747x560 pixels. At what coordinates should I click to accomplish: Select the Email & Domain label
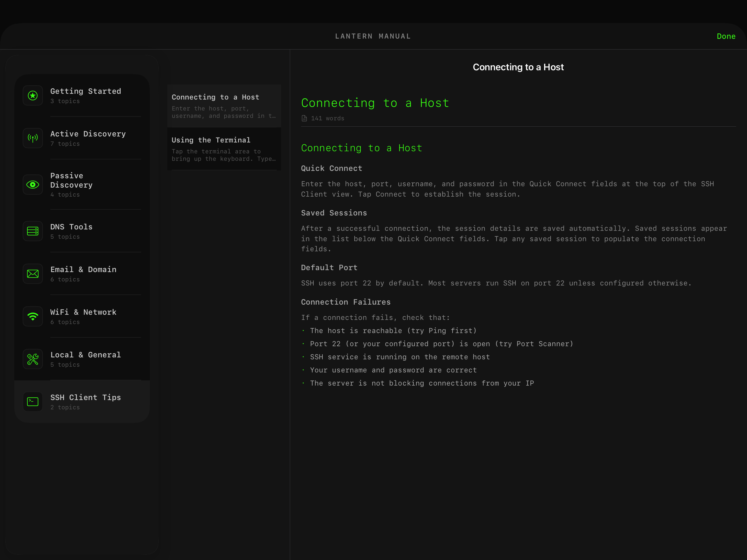[x=83, y=270]
